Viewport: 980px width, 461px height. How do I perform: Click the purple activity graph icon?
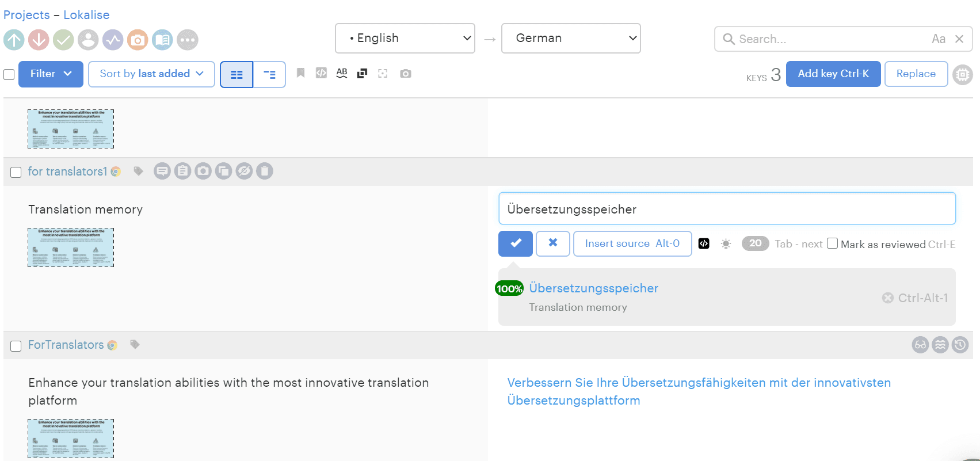point(113,40)
